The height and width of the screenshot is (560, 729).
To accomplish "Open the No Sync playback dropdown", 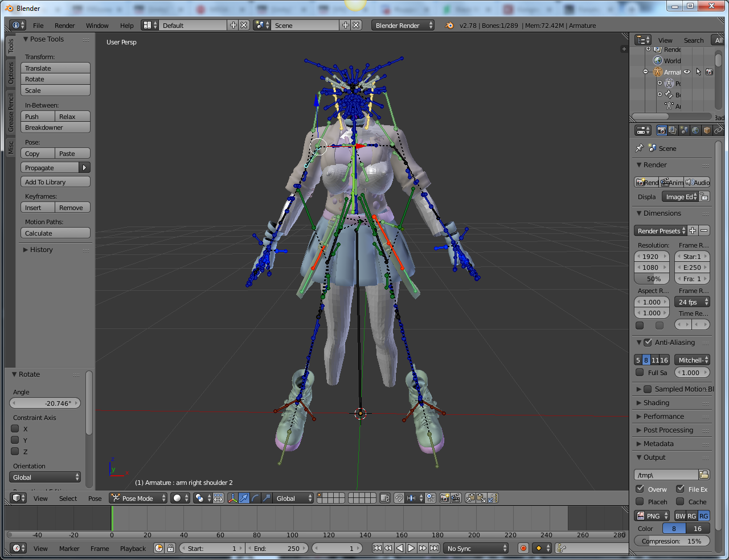I will click(476, 548).
